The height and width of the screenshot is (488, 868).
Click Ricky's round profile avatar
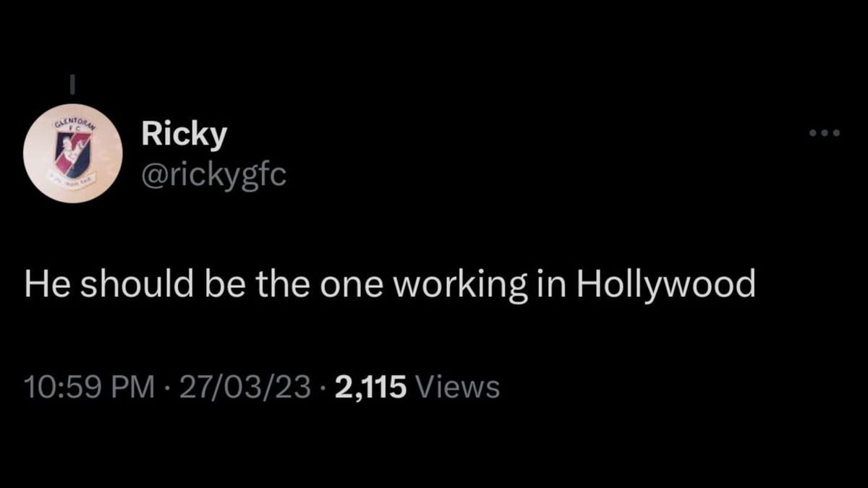click(x=72, y=153)
